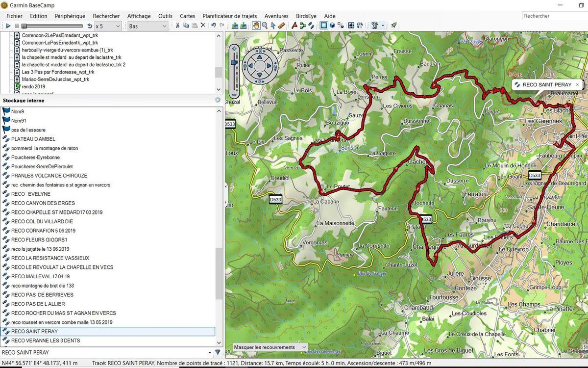
Task: Click the swap arrows icon after fit to screen
Action: point(360,26)
